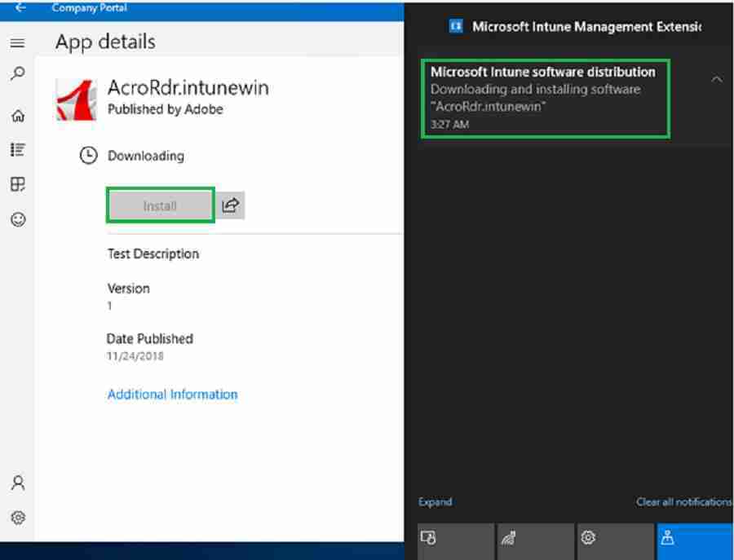Toggle the tablet mode quick action tile
Viewport: 734px width, 560px height.
click(x=456, y=542)
